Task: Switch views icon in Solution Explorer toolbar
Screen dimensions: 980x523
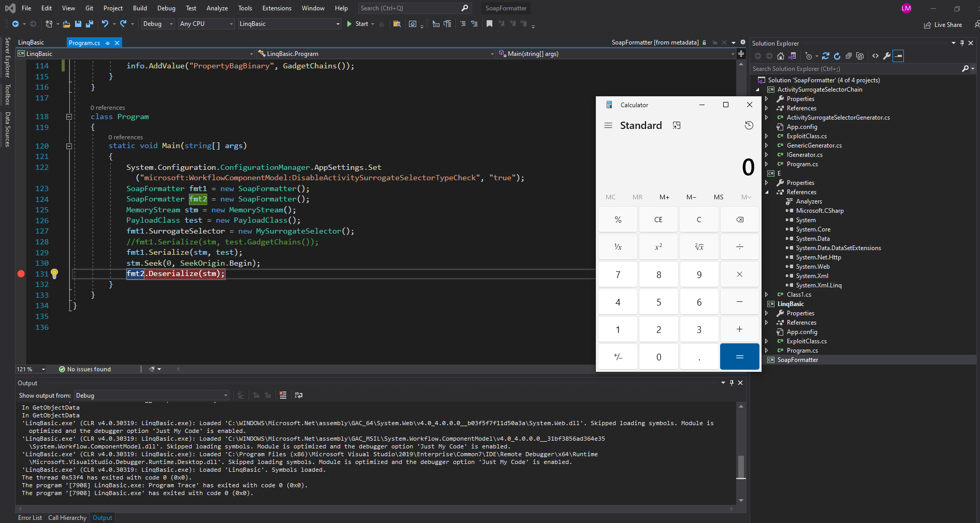Action: click(x=792, y=56)
